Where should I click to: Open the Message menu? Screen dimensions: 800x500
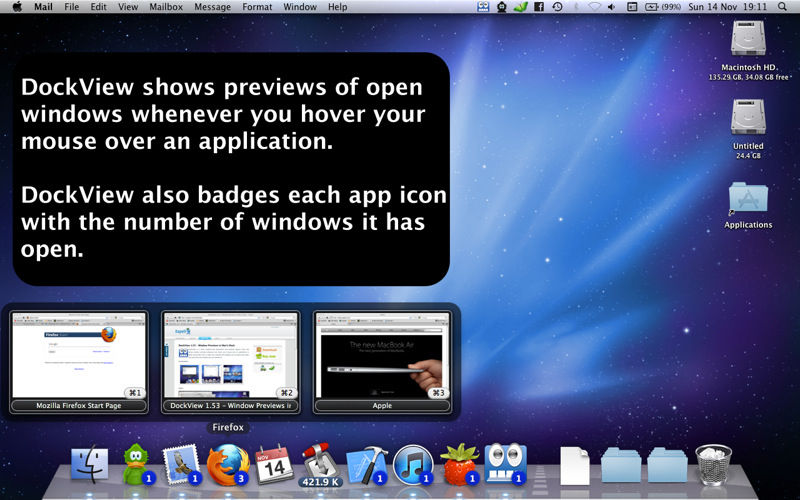(212, 7)
